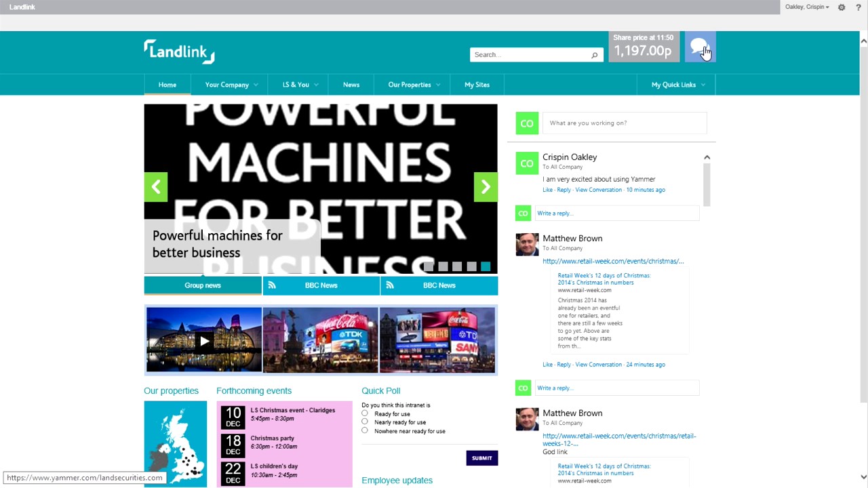868x488 pixels.
Task: Switch to Group news tab
Action: point(203,285)
